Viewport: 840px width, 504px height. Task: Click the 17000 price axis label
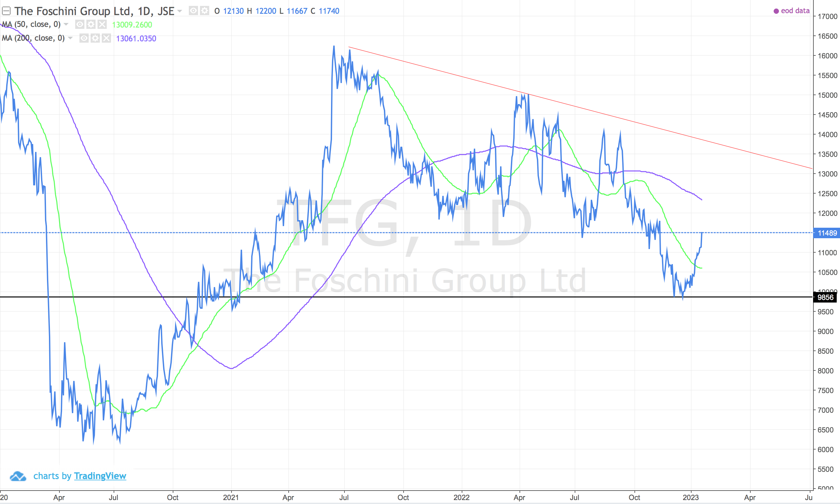[x=828, y=16]
